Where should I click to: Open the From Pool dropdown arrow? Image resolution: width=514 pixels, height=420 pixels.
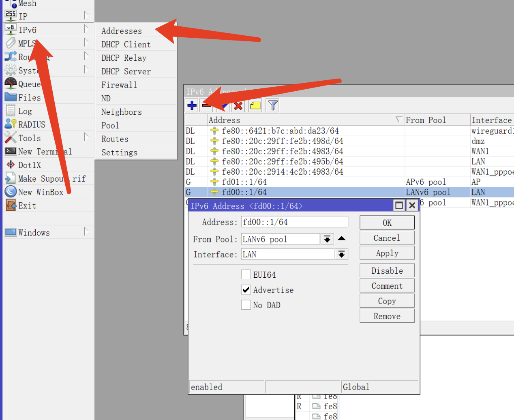coord(327,239)
